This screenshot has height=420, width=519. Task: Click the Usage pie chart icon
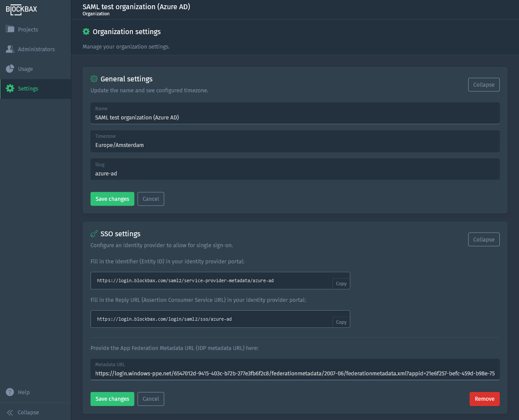(x=10, y=69)
